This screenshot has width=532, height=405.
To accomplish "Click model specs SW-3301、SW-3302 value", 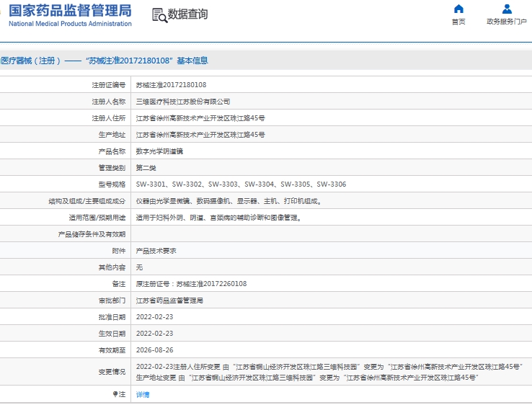I will point(241,184).
